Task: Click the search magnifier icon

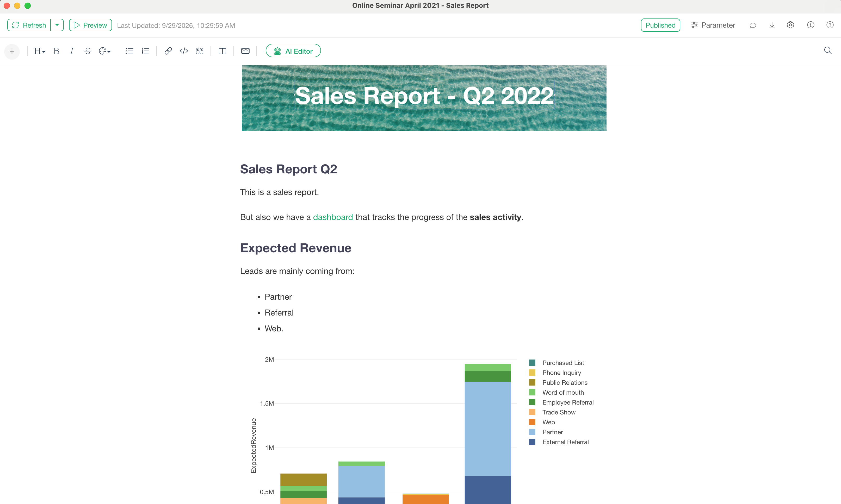Action: tap(828, 51)
